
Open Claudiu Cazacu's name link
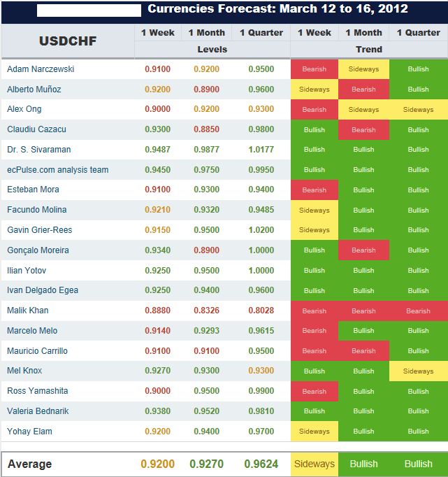click(x=36, y=129)
